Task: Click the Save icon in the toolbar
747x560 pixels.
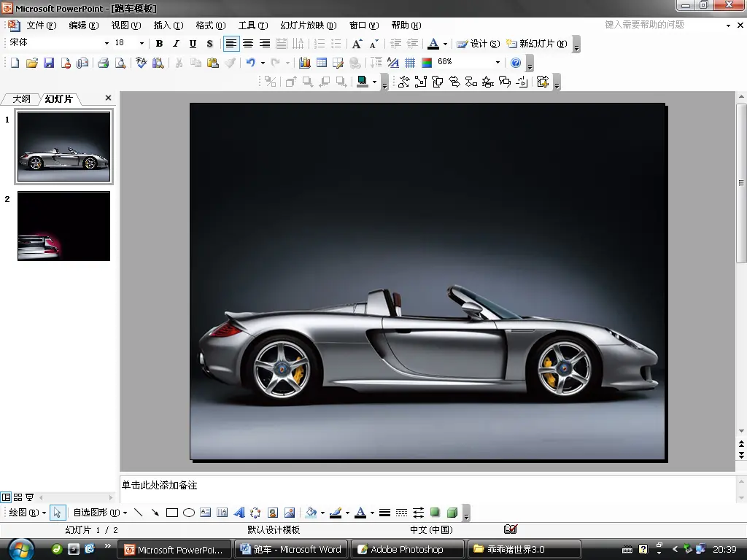Action: click(49, 63)
